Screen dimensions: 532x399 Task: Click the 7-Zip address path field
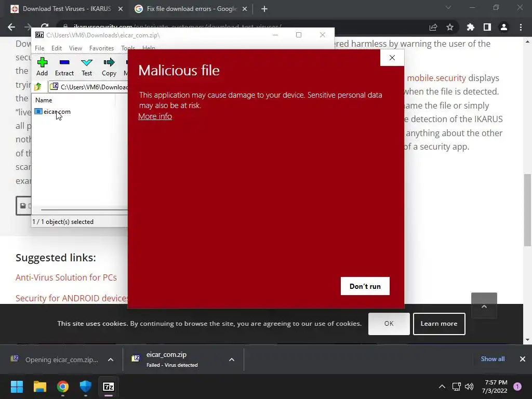click(88, 87)
